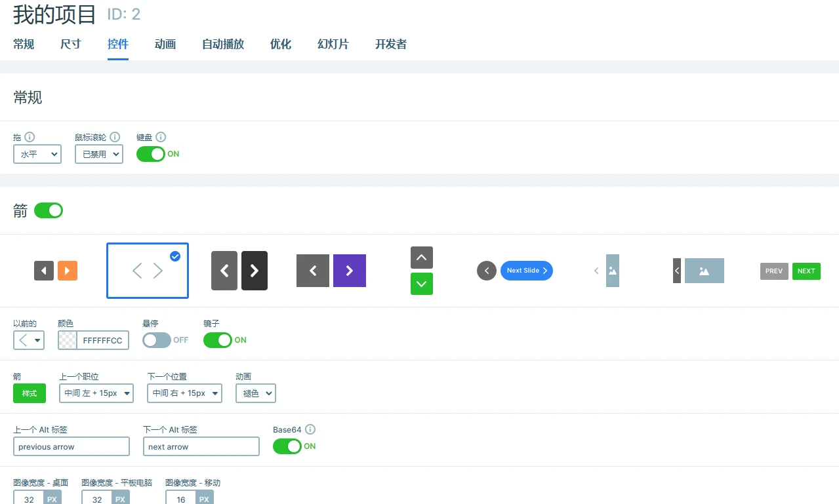Image resolution: width=839 pixels, height=504 pixels.
Task: Pick the purple next arrow style preset
Action: [331, 270]
